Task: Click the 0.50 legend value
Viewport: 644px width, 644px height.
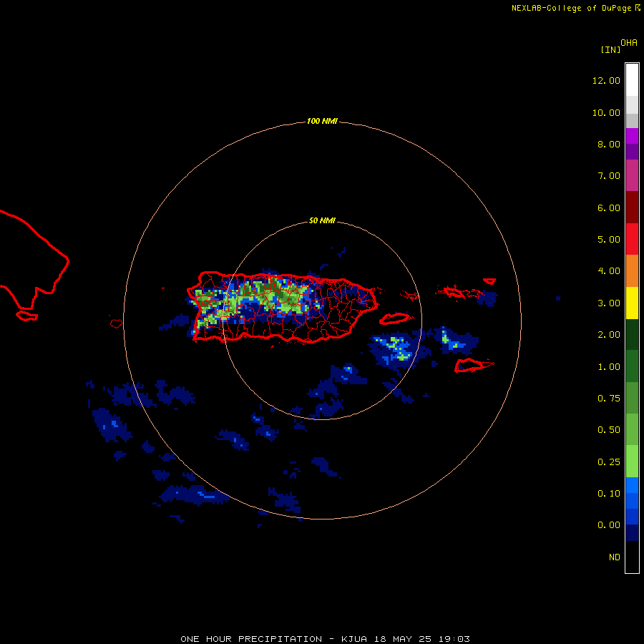Action: coord(609,430)
